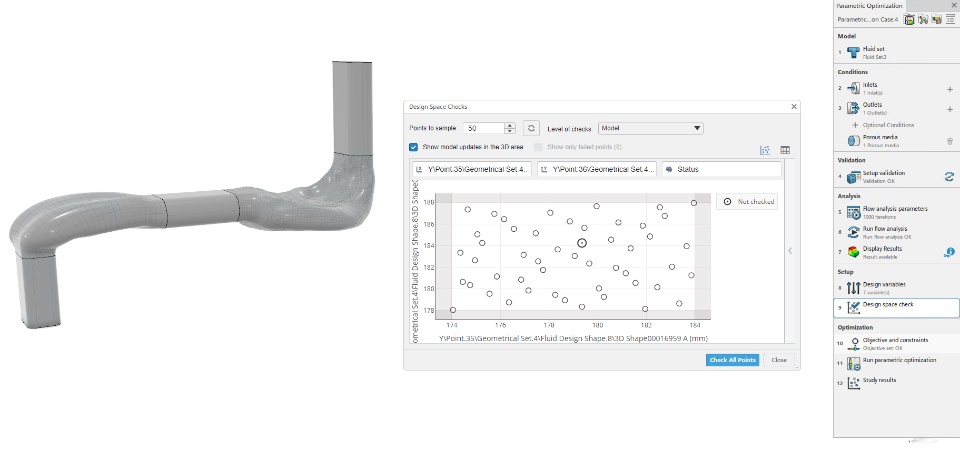Screen dimensions: 960x463
Task: Click the Optional Conditions label
Action: [x=888, y=125]
